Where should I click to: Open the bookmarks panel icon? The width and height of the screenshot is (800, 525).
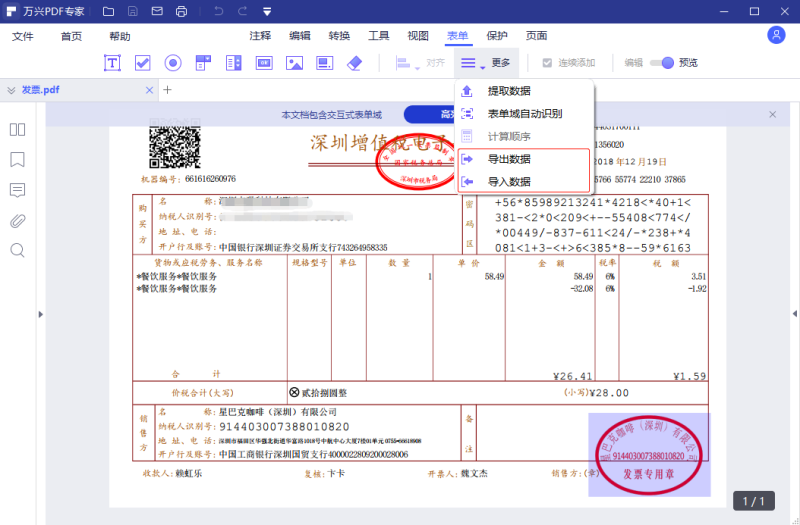[x=17, y=160]
